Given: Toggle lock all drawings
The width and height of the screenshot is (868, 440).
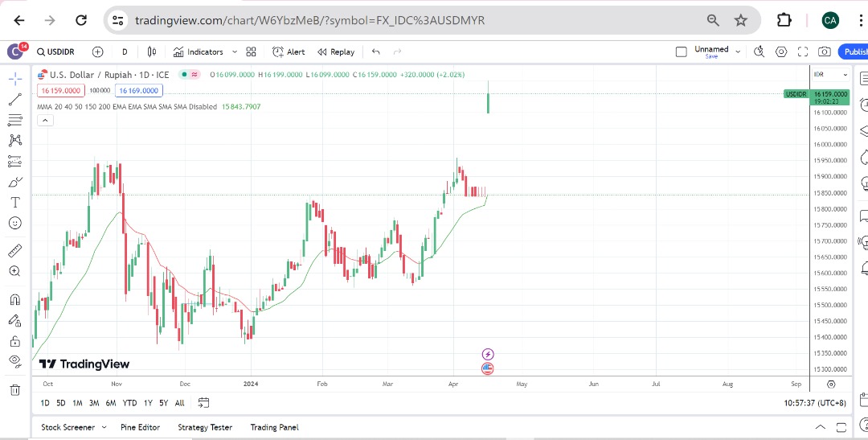Looking at the screenshot, I should [x=15, y=341].
